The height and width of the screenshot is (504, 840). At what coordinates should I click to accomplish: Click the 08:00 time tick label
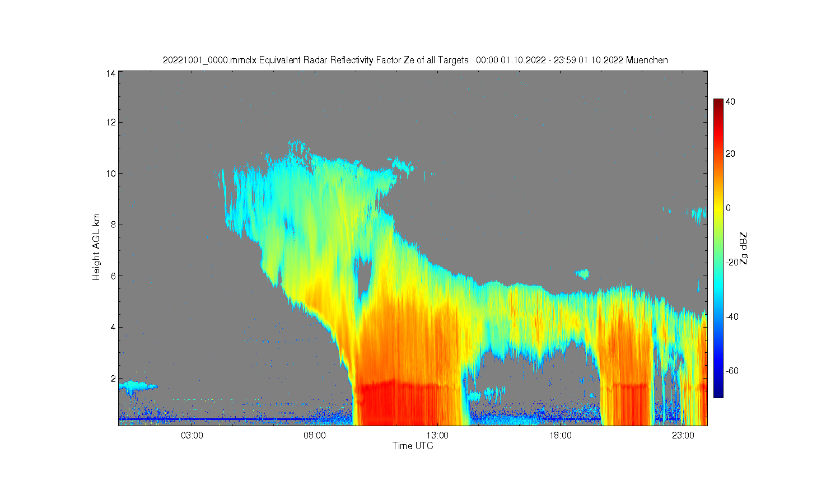coord(315,435)
